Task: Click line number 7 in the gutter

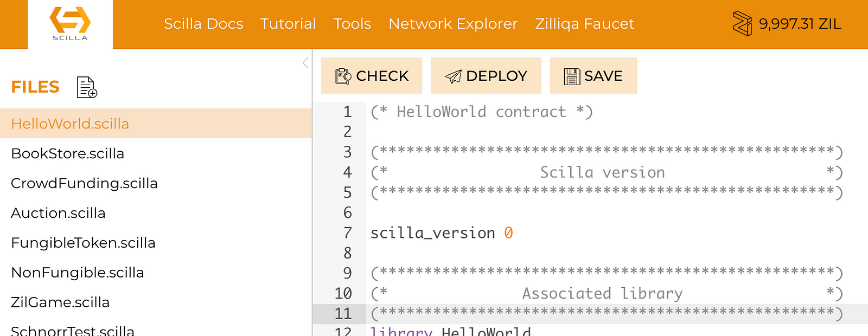Action: (348, 233)
